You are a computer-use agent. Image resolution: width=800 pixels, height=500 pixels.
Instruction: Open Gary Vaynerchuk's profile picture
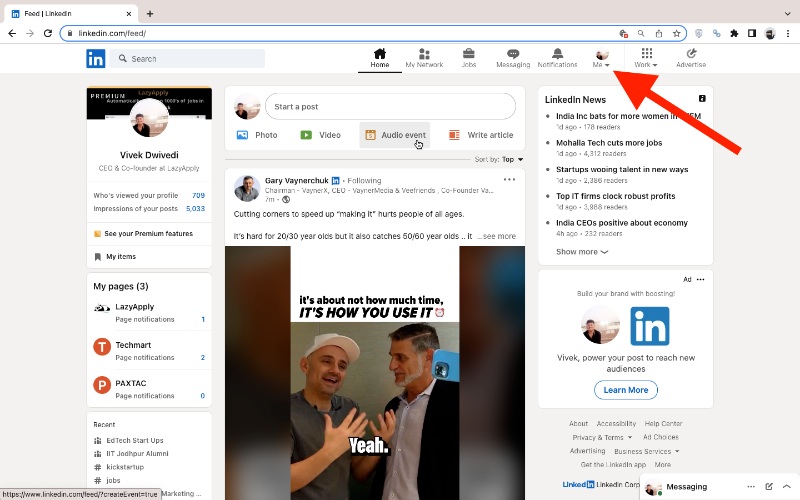click(247, 189)
